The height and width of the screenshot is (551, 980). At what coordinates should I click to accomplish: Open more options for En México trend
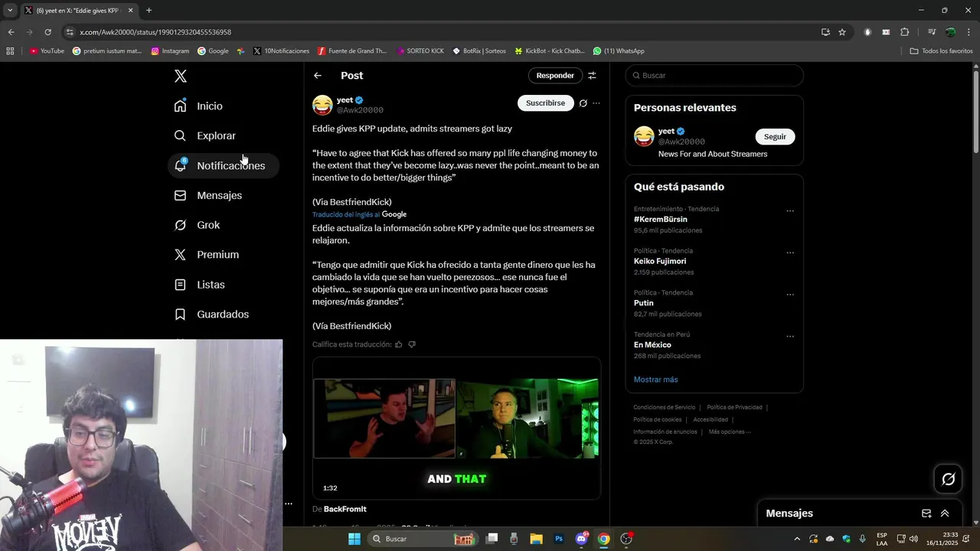[790, 337]
